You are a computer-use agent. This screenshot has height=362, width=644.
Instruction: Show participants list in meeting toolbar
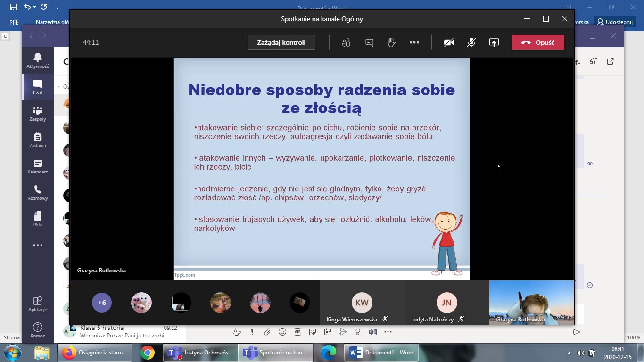(x=347, y=43)
